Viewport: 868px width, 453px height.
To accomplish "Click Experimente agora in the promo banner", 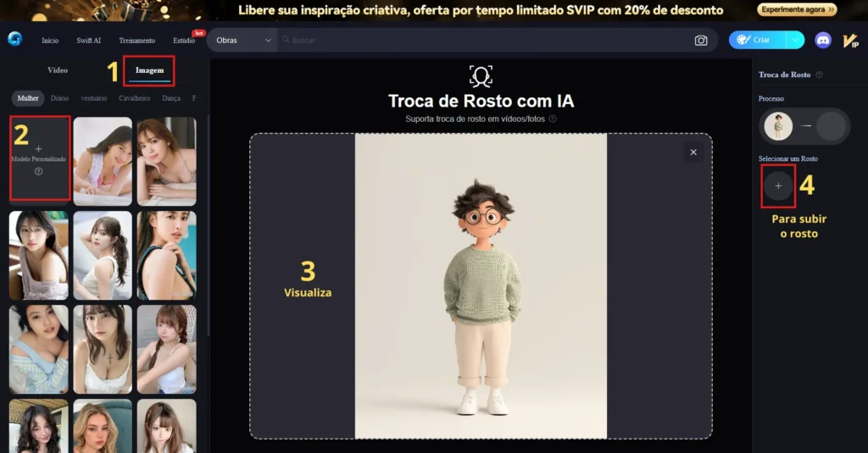I will coord(797,9).
